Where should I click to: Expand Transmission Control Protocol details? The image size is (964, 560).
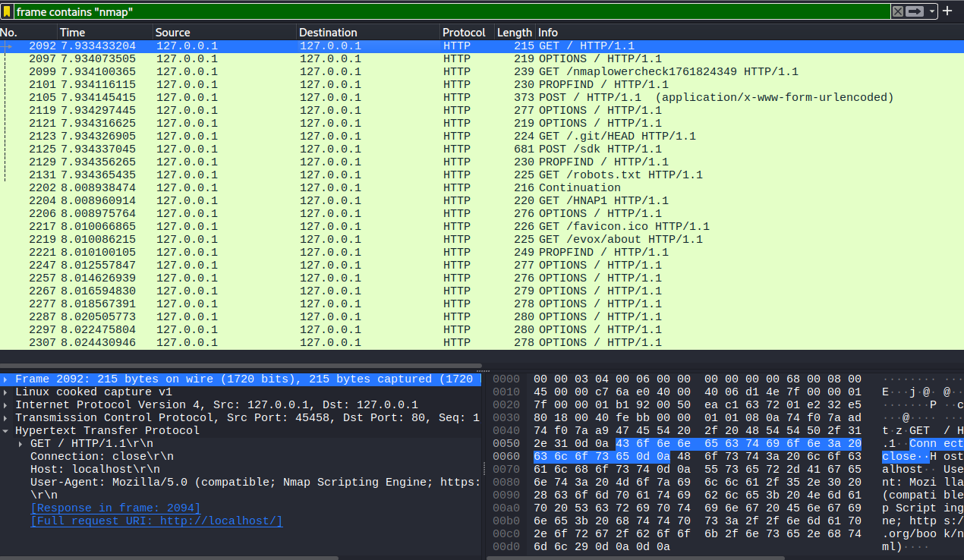6,418
